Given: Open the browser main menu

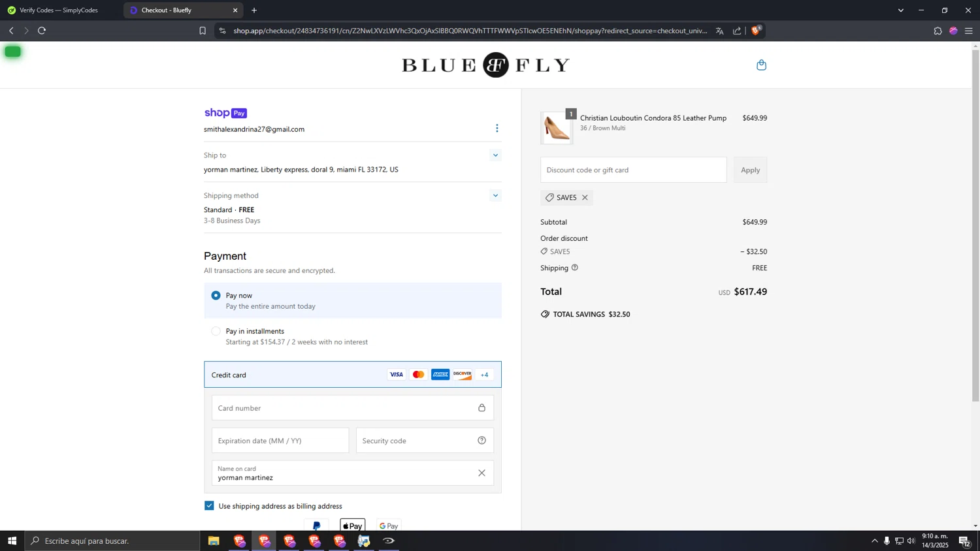Looking at the screenshot, I should coord(969,31).
